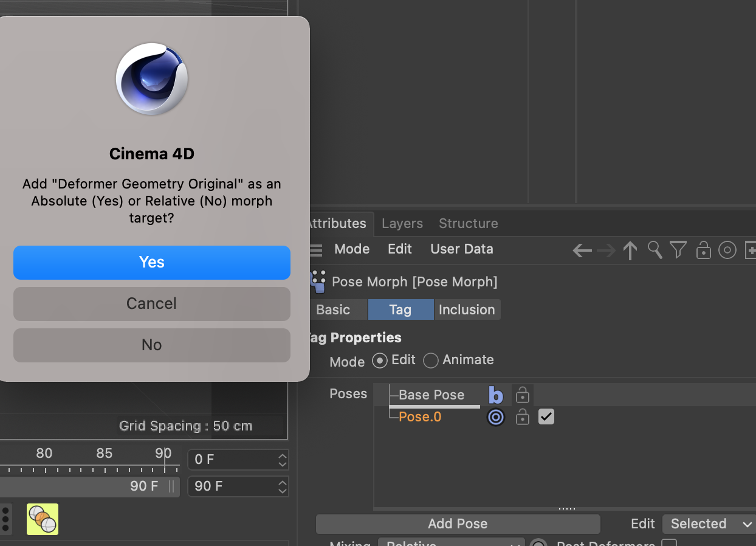The image size is (756, 546).
Task: Click the circular target icon in Attributes toolbar
Action: coord(727,250)
